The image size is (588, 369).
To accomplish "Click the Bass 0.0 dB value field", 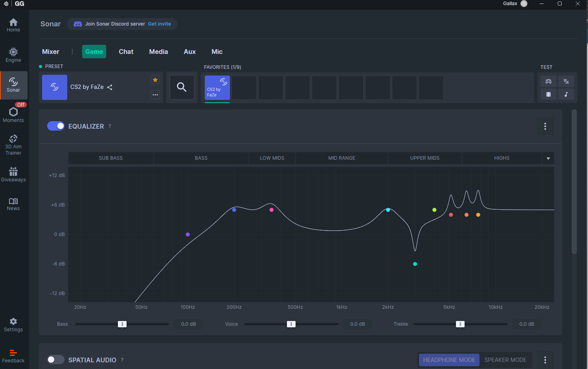I will coord(189,324).
